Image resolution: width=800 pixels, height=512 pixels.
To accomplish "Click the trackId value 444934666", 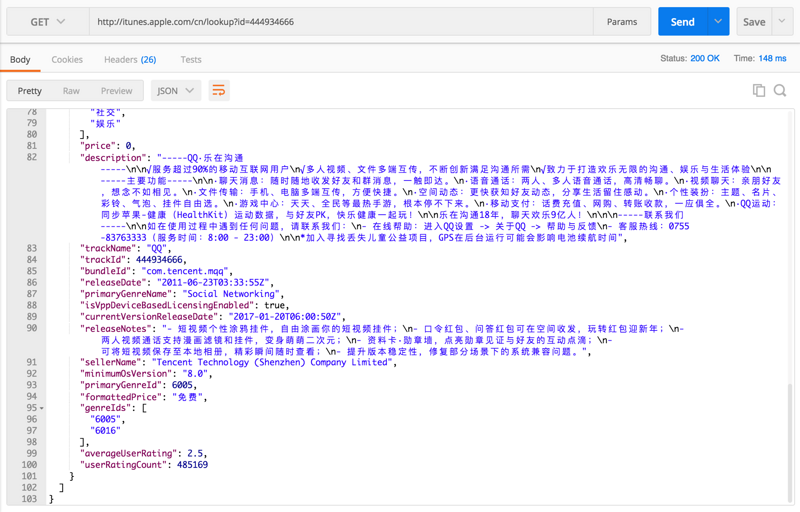I will 159,260.
